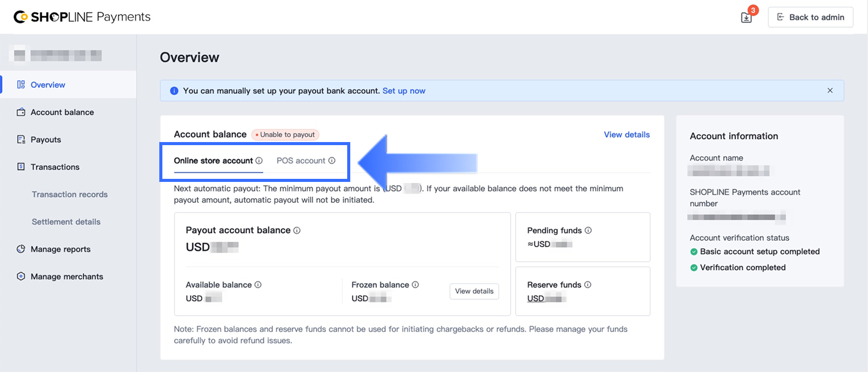This screenshot has width=868, height=372.
Task: Click info icon beside Online store account
Action: coord(259,160)
